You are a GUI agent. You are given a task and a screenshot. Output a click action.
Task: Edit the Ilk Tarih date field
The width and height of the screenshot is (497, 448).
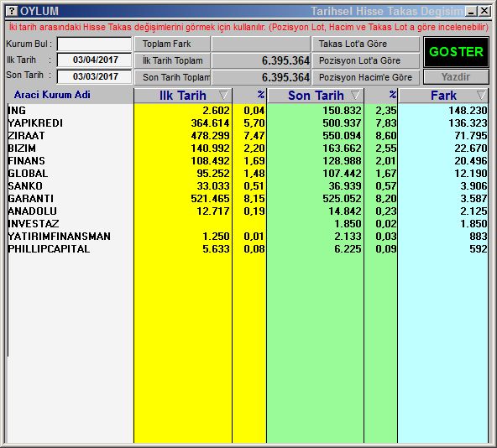click(94, 60)
